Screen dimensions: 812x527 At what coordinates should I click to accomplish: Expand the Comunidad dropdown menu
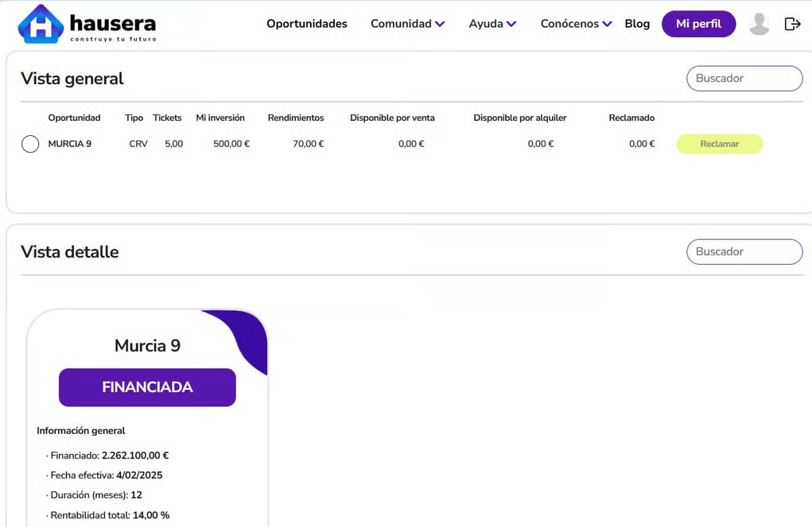tap(407, 24)
